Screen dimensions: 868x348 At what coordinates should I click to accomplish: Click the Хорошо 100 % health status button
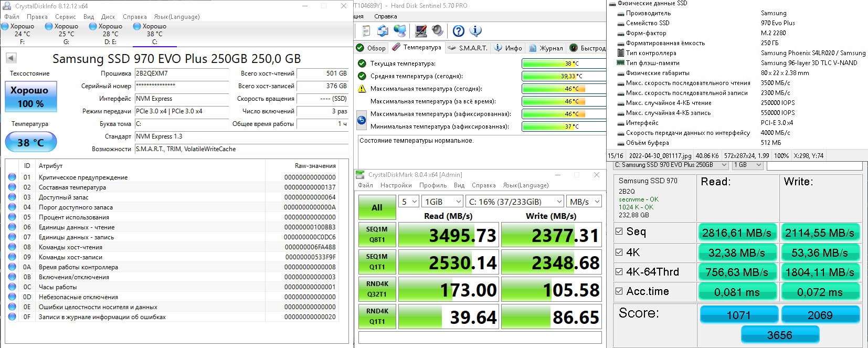click(x=30, y=97)
